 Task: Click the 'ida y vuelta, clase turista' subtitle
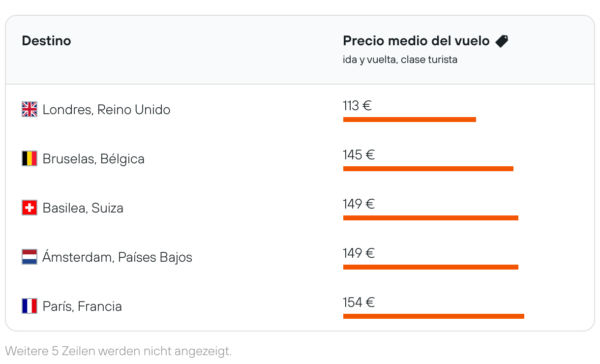400,60
